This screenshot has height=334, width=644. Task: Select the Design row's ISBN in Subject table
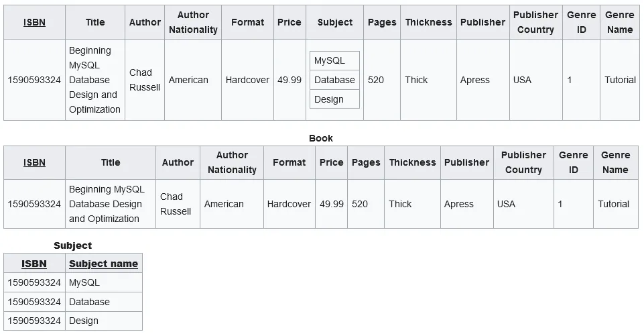pos(34,321)
